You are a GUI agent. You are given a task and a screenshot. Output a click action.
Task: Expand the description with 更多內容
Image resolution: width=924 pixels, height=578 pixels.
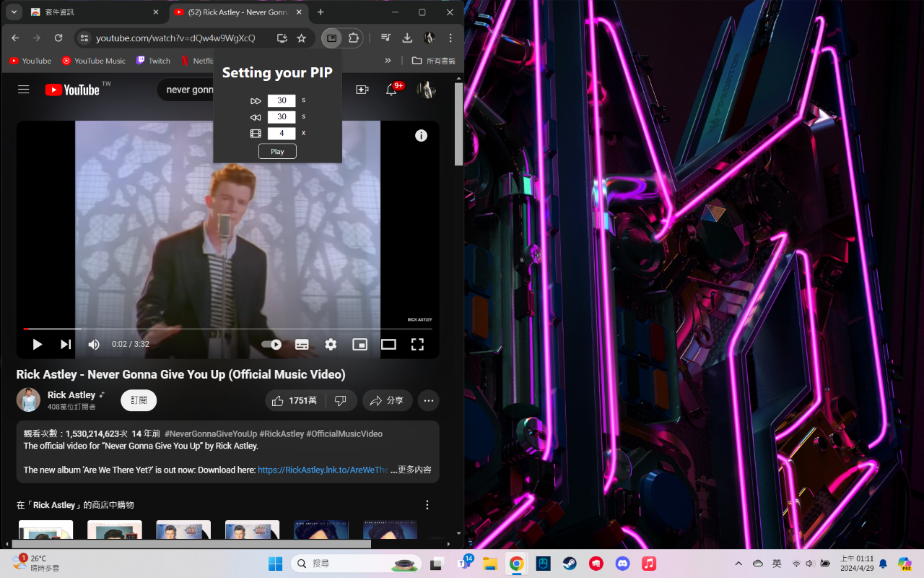tap(414, 470)
